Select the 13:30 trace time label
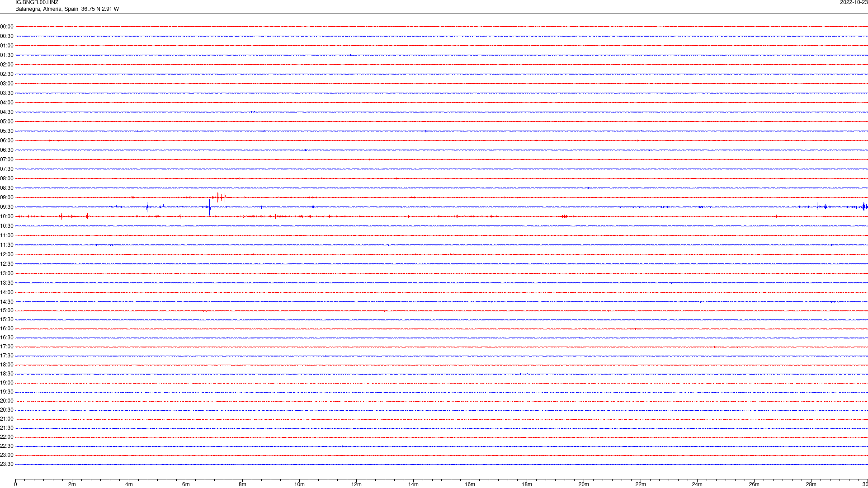 7,283
